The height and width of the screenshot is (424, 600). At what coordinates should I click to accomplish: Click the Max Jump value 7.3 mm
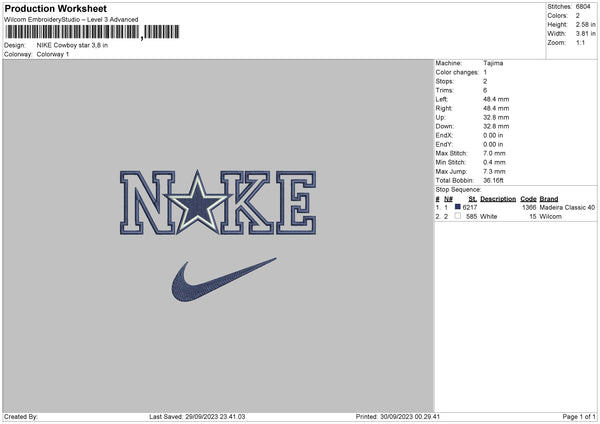pyautogui.click(x=494, y=171)
